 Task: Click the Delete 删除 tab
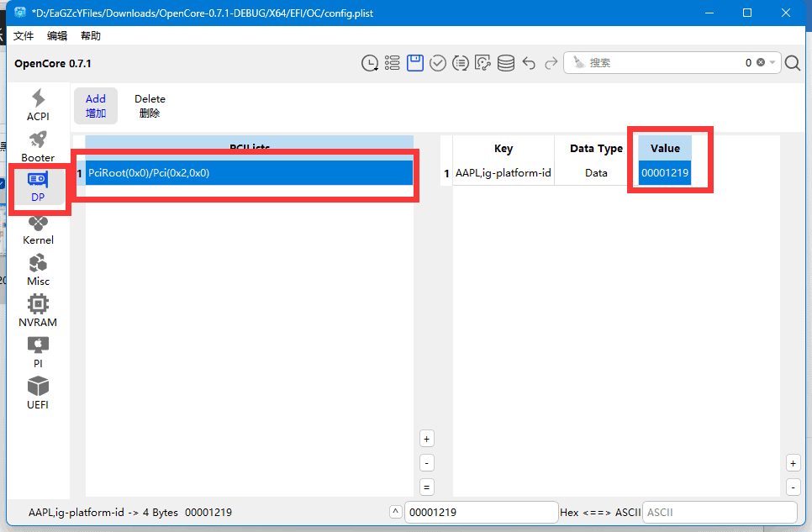(x=150, y=106)
